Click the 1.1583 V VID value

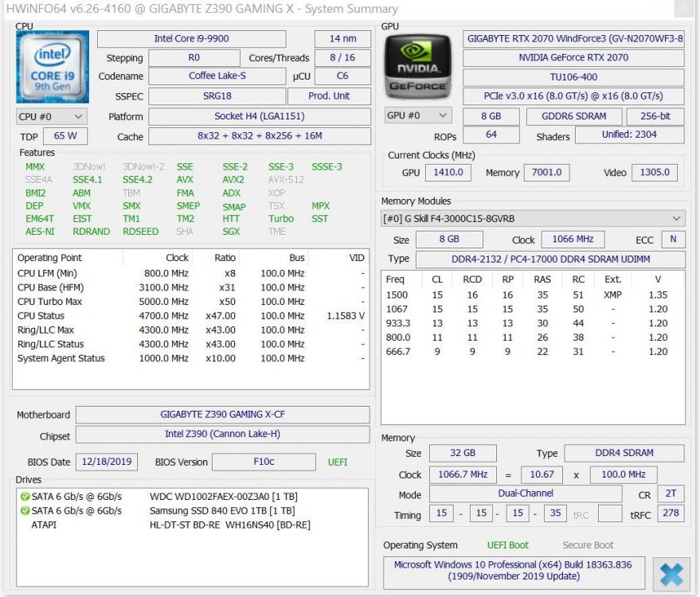click(x=346, y=316)
